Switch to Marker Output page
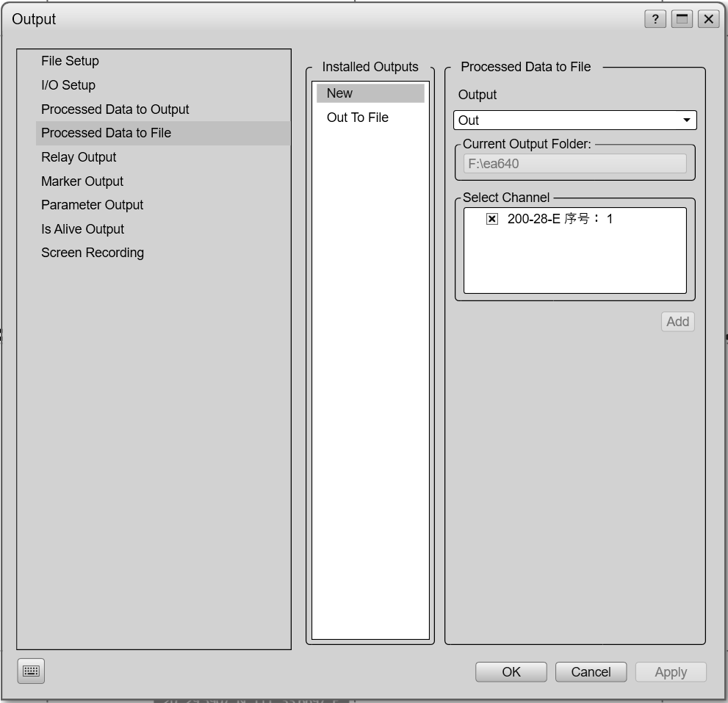The width and height of the screenshot is (728, 703). 82,181
